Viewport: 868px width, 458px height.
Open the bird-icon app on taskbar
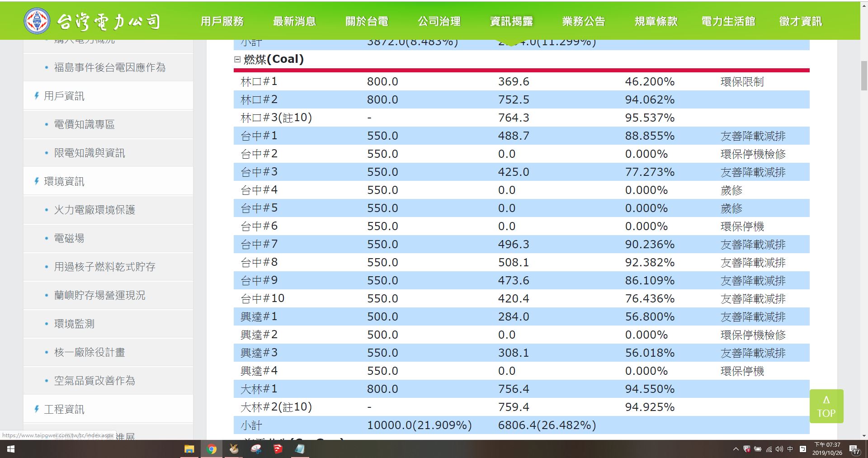(234, 449)
